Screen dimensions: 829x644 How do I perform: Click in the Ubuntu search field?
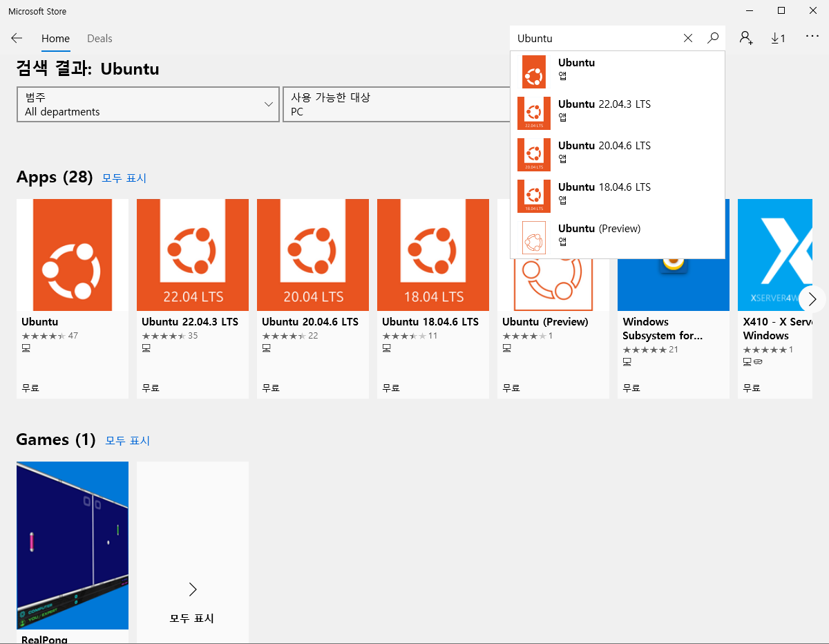pos(594,38)
